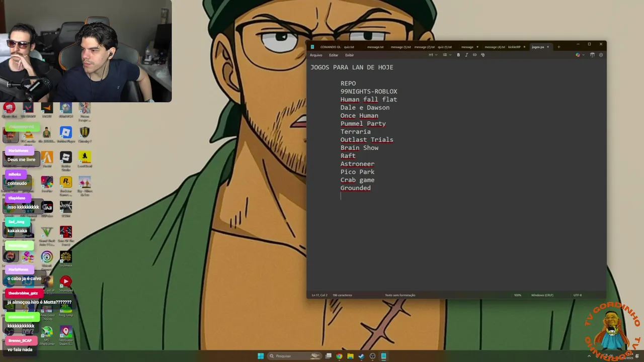This screenshot has height=362, width=644.
Task: Click the '99NIGHTS-ROBLOX' line
Action: coord(369,92)
